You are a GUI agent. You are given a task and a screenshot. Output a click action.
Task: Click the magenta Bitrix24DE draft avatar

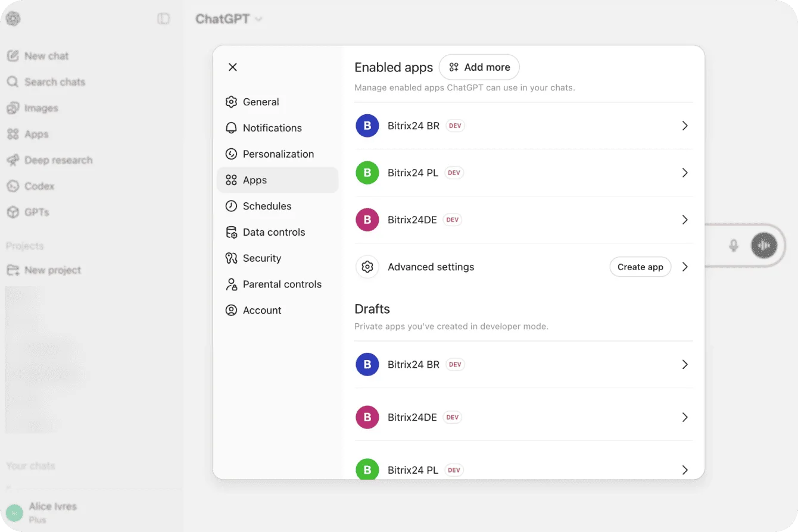coord(367,417)
